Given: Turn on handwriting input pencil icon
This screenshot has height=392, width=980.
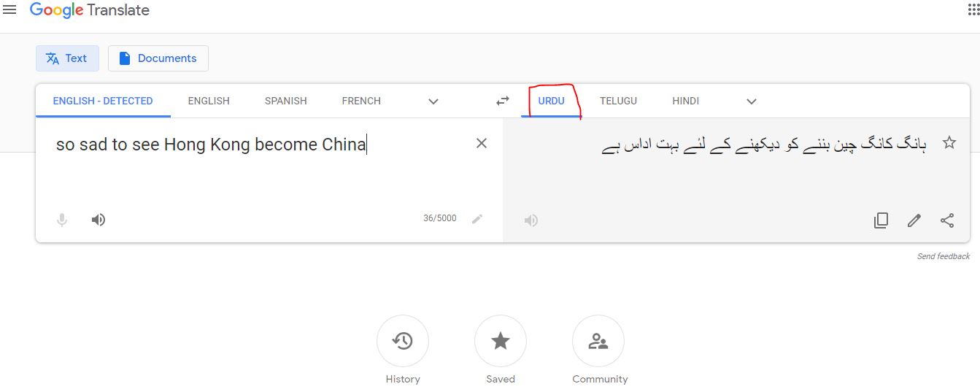Looking at the screenshot, I should 477,218.
